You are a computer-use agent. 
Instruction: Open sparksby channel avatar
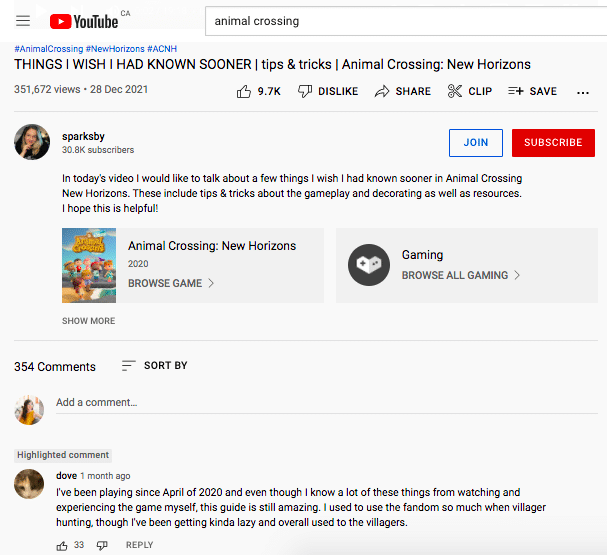tap(32, 142)
